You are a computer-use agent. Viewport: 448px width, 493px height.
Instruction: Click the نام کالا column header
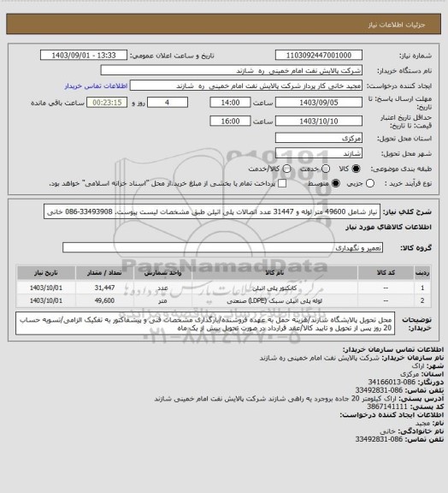[x=274, y=272]
